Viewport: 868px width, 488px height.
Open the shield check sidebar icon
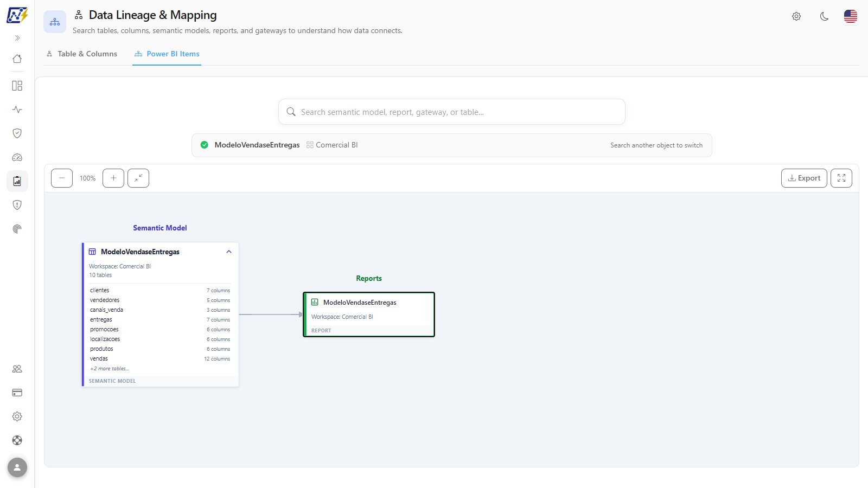(17, 133)
